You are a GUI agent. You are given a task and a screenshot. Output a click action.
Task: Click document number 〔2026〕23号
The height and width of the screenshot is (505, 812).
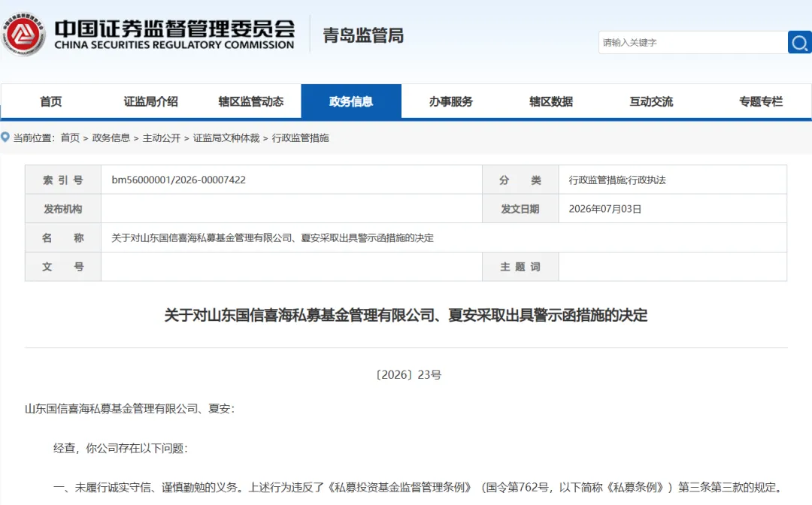[x=408, y=374]
